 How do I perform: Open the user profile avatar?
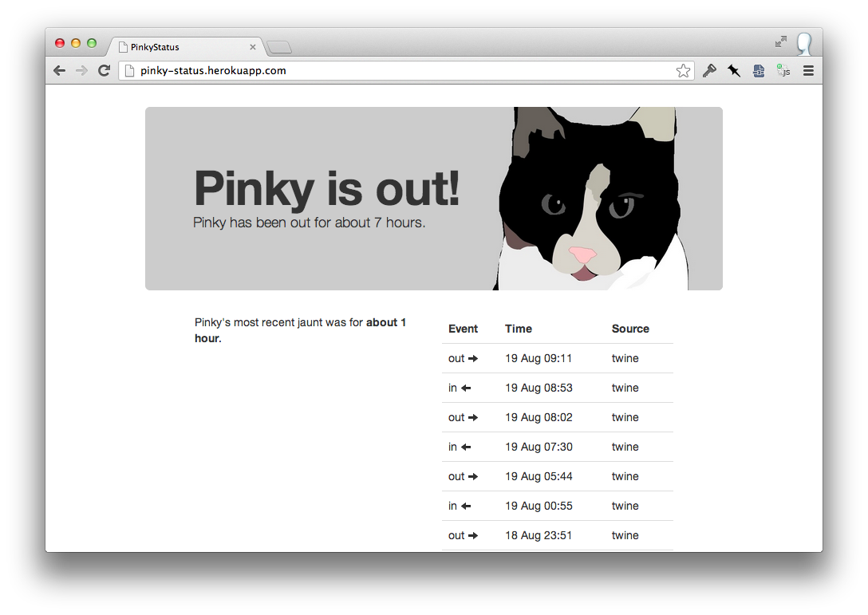point(804,44)
